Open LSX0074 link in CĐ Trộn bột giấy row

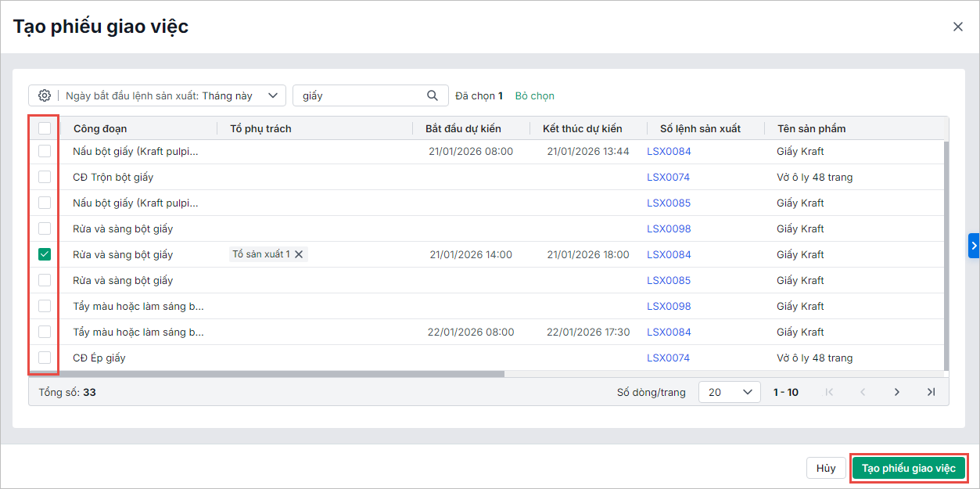click(669, 177)
